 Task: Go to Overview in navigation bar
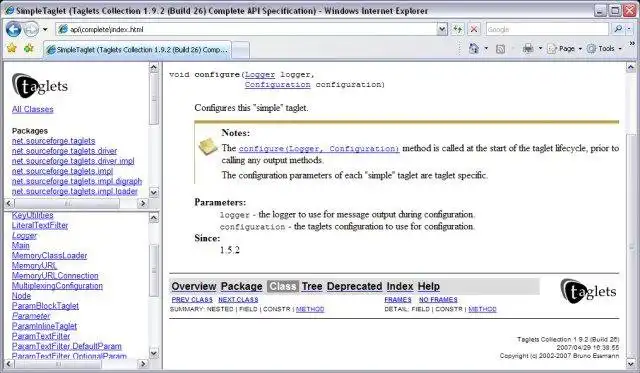194,286
